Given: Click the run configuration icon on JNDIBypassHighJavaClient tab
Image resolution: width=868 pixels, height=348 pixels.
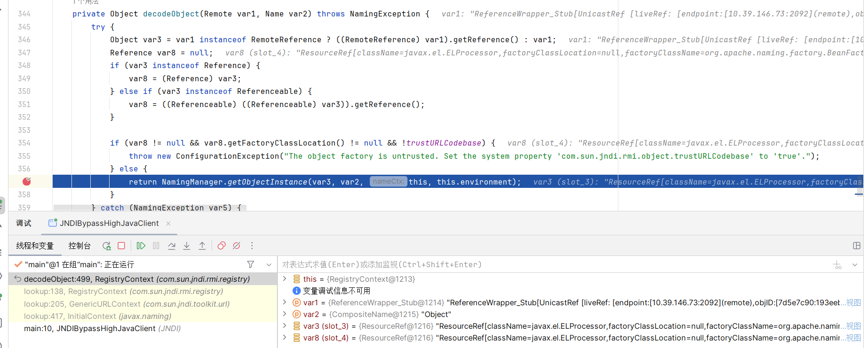Looking at the screenshot, I should tap(53, 223).
